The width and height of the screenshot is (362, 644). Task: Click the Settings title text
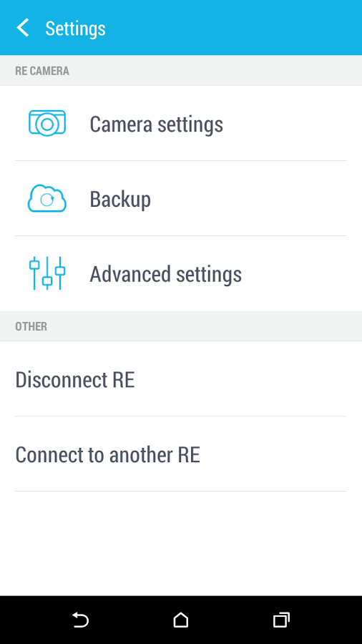point(76,29)
